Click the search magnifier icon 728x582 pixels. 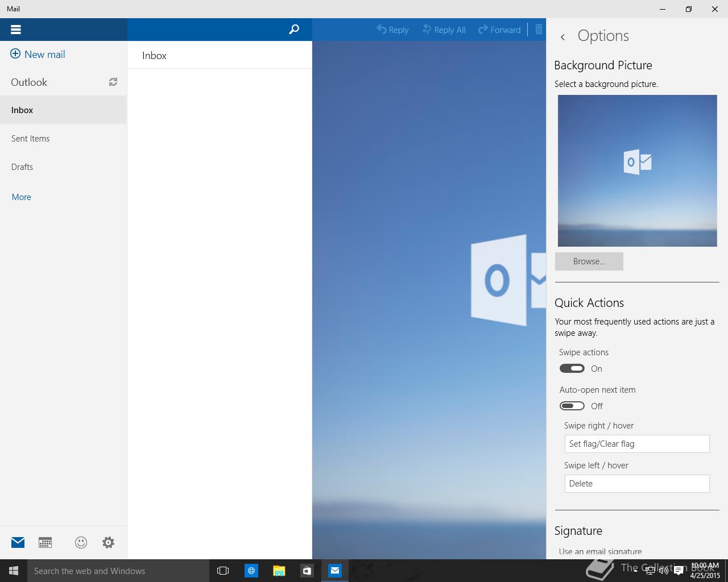click(294, 30)
